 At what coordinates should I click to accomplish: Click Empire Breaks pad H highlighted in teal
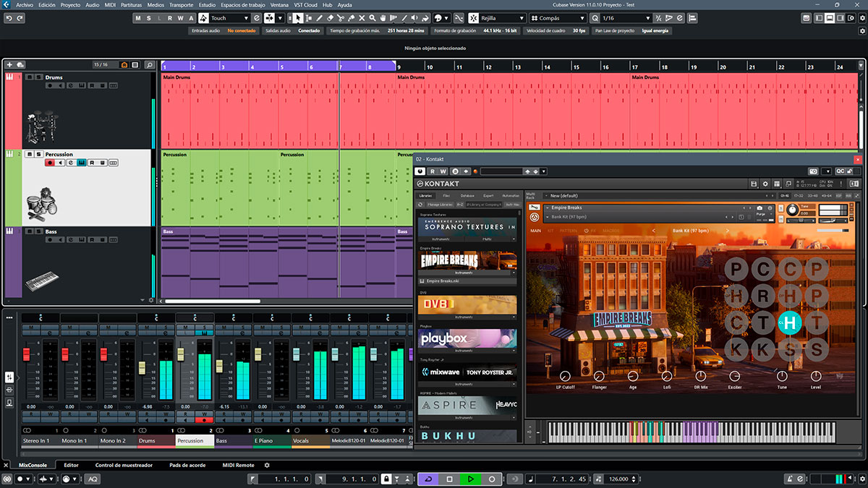pos(789,322)
